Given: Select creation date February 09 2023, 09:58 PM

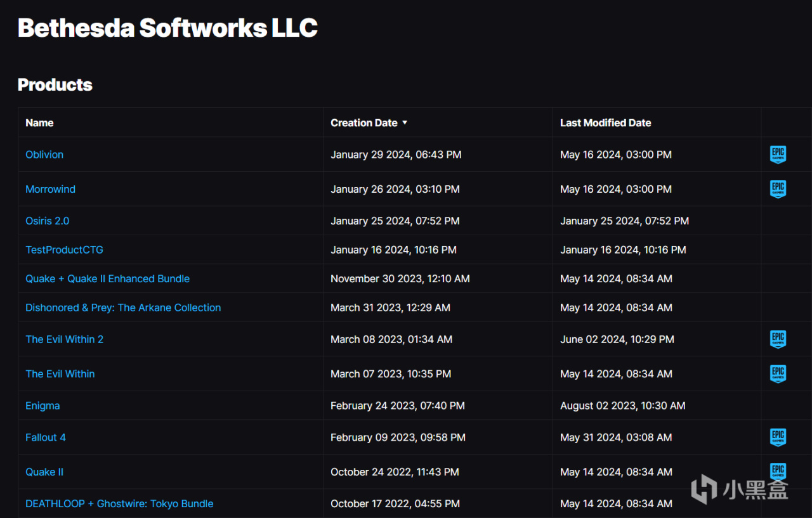Looking at the screenshot, I should (x=398, y=437).
